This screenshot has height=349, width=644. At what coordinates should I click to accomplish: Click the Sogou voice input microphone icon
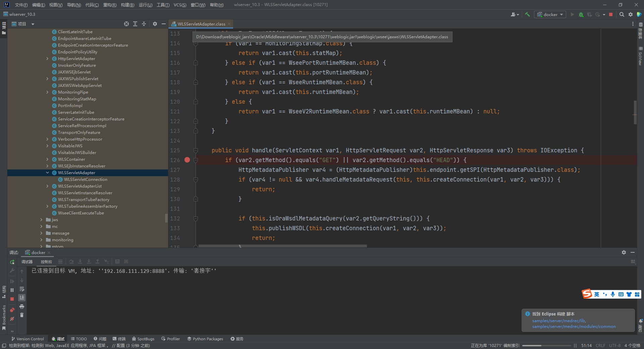tap(613, 294)
